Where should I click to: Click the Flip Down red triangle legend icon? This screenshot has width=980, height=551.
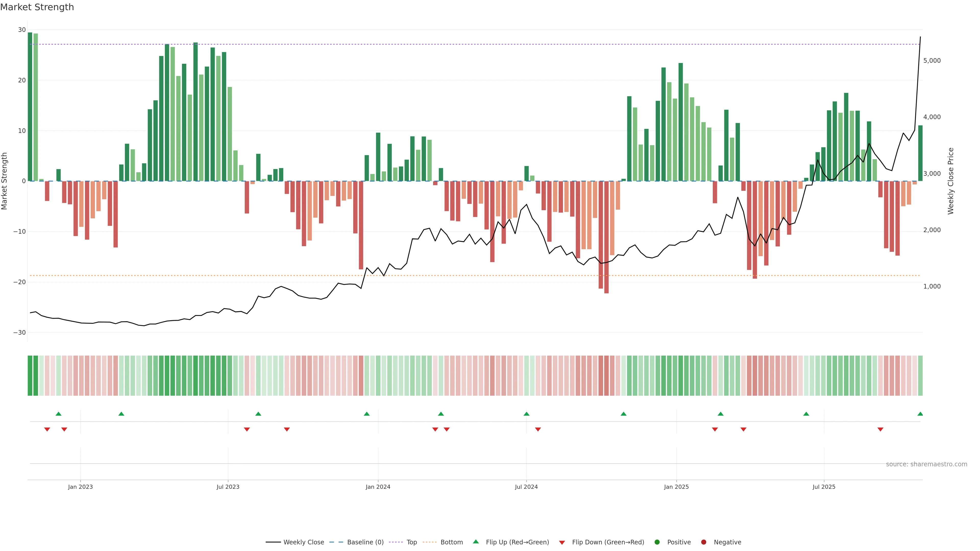[562, 543]
